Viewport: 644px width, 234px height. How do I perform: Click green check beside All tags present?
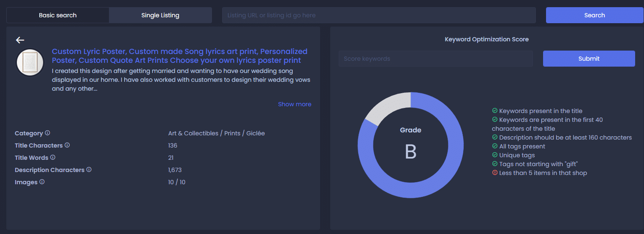click(x=495, y=146)
